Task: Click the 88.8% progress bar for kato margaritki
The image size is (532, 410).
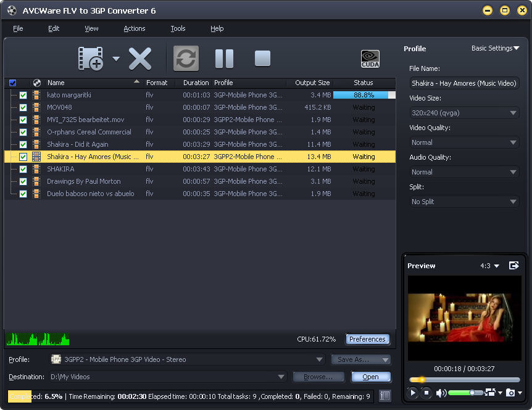Action: [x=364, y=95]
